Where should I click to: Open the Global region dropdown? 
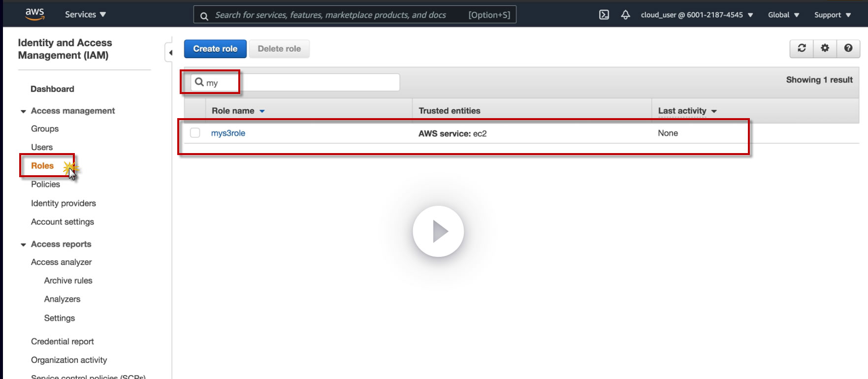[x=783, y=15]
